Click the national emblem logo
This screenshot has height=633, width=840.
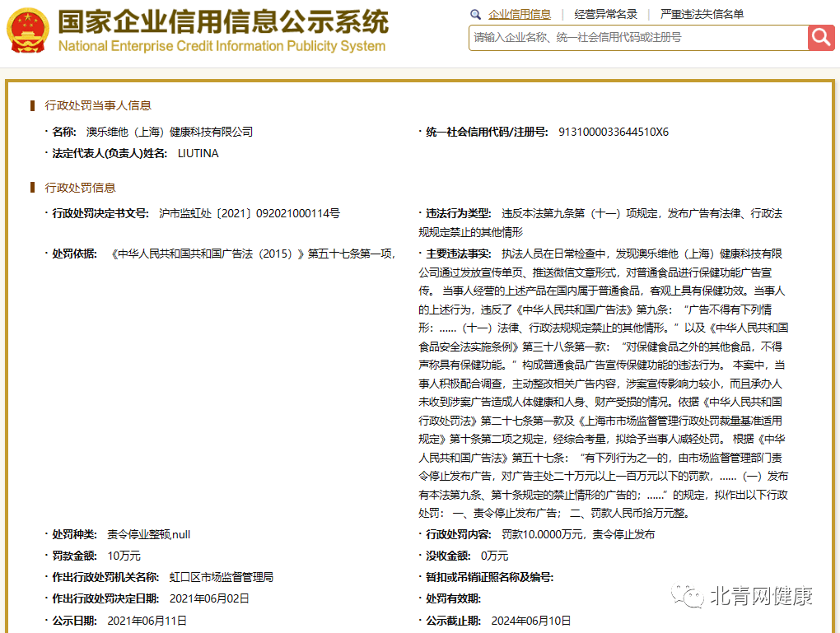click(x=27, y=31)
